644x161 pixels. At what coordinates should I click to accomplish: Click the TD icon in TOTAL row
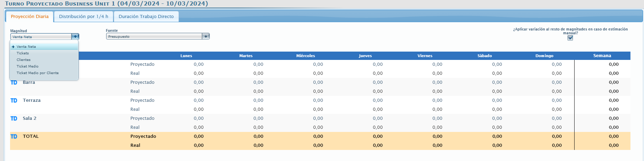tap(14, 136)
